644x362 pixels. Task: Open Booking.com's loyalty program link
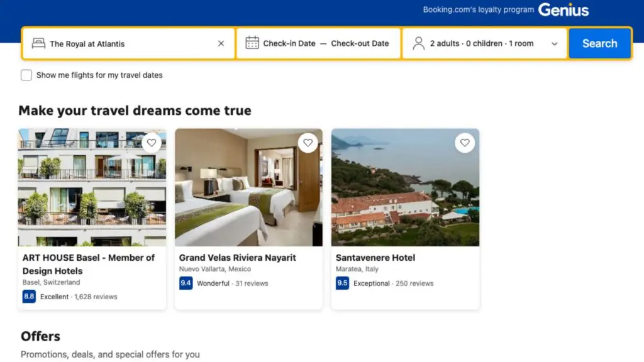(x=479, y=10)
